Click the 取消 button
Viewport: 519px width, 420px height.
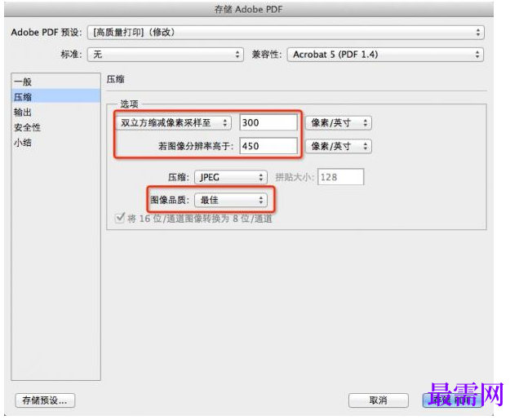pyautogui.click(x=379, y=400)
